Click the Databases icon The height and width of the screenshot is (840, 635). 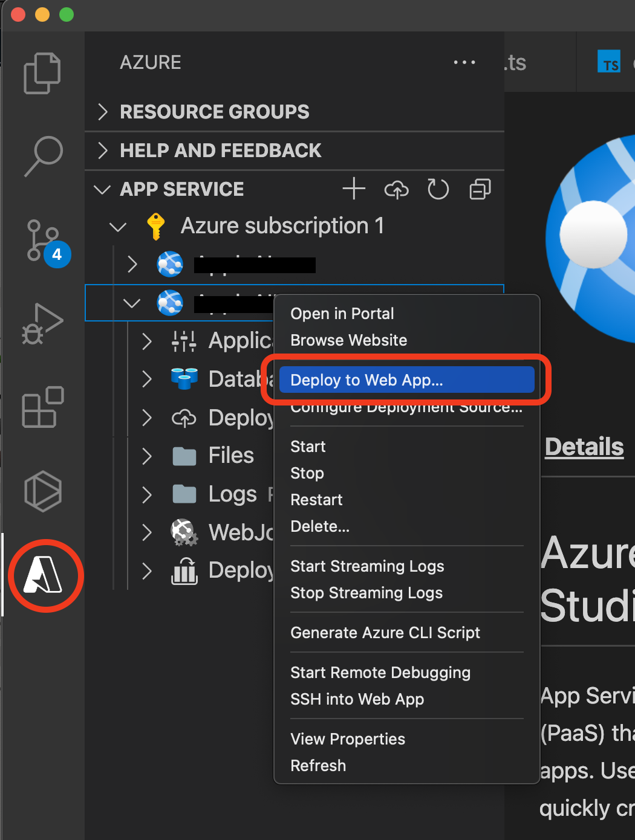[x=184, y=379]
